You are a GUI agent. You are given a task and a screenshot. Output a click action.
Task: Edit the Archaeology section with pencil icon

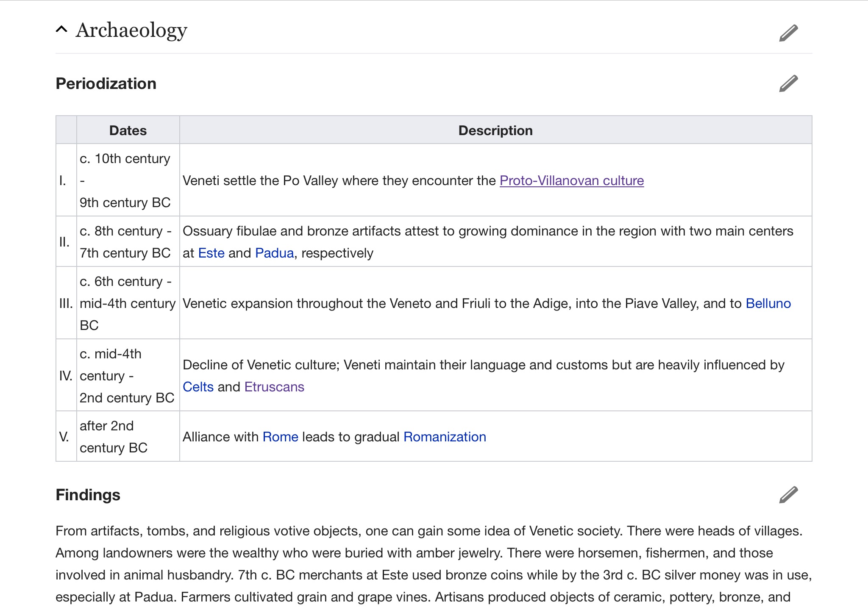point(788,33)
